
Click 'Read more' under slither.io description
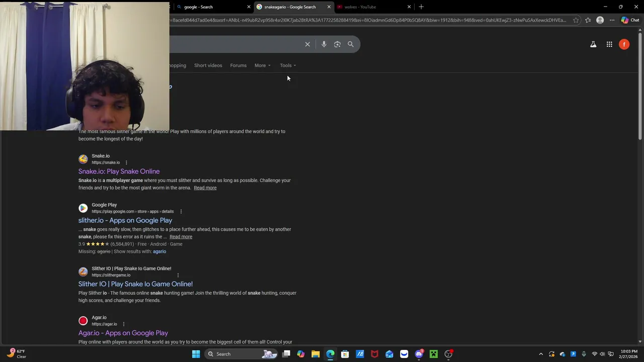[181, 237]
